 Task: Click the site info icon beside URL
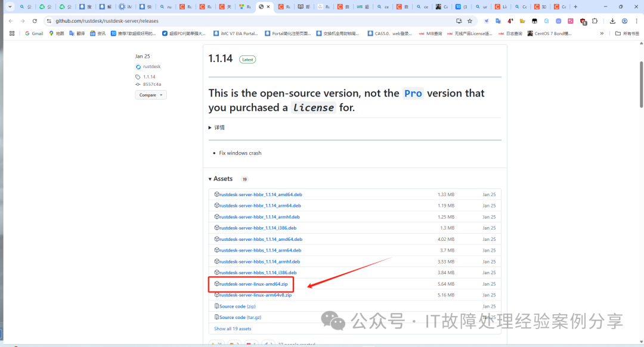pyautogui.click(x=49, y=21)
